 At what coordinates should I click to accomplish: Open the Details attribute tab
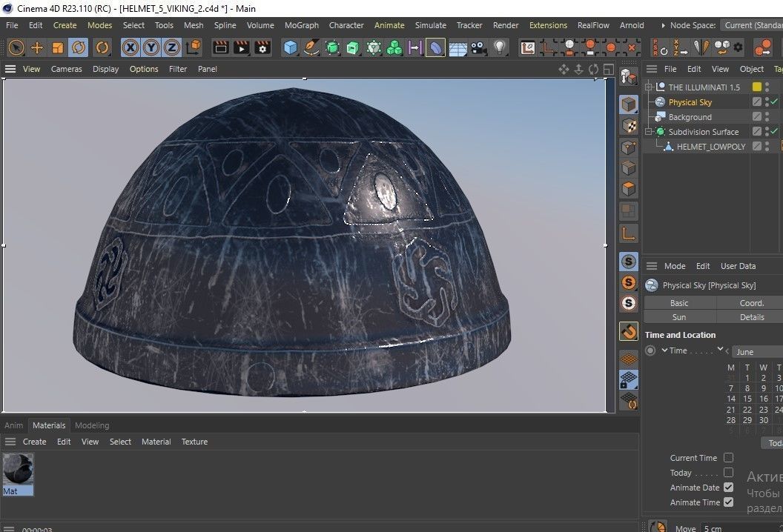pyautogui.click(x=752, y=317)
